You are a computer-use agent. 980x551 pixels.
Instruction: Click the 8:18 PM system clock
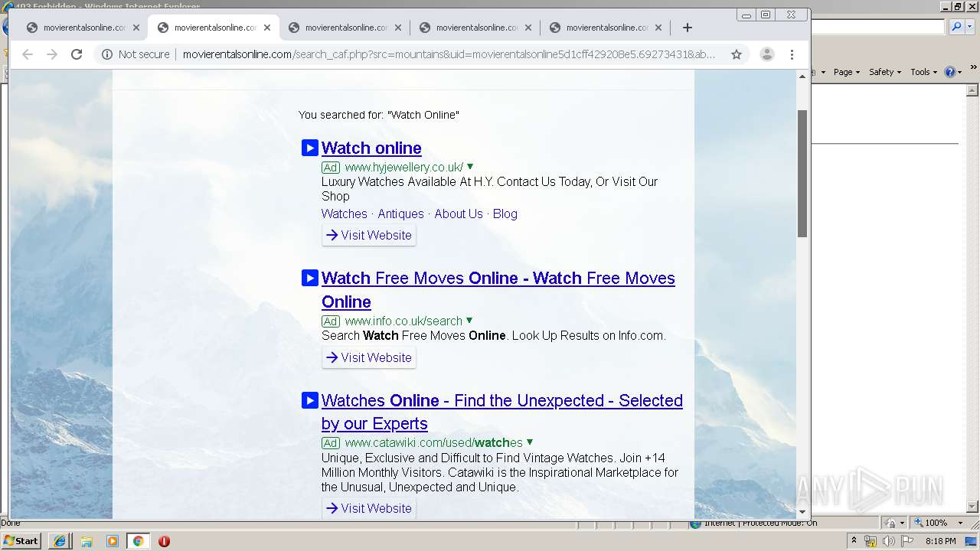click(x=940, y=541)
